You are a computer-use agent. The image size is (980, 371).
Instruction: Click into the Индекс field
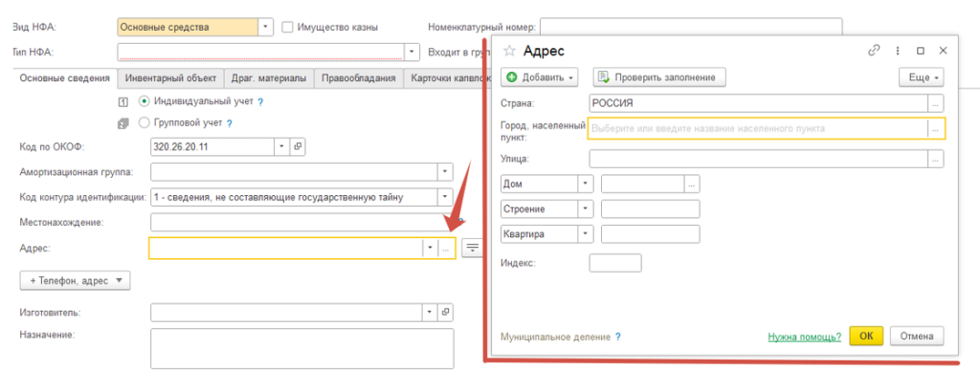point(615,263)
